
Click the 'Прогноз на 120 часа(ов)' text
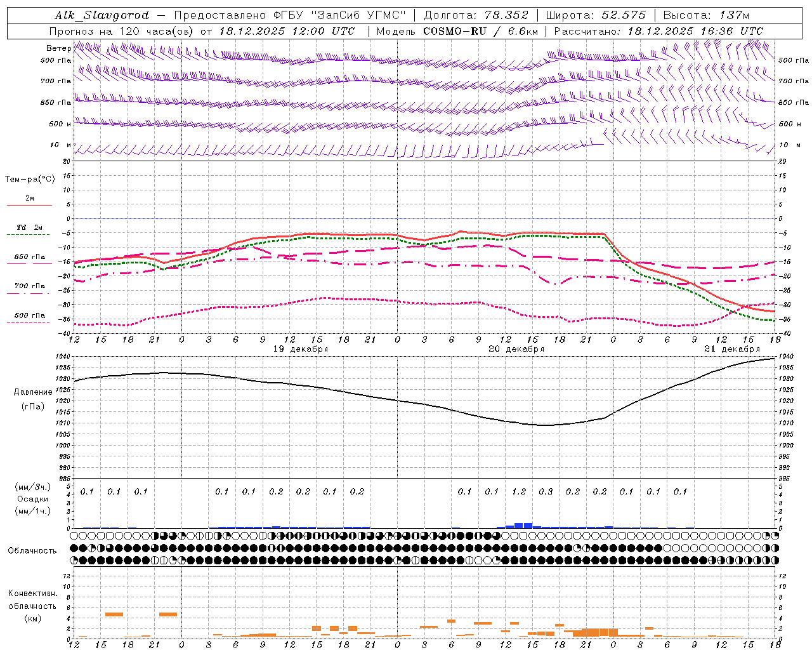122,31
